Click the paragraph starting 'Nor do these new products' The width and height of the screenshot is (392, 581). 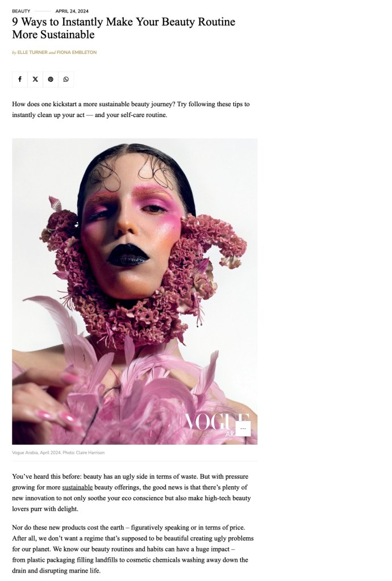[x=132, y=549]
